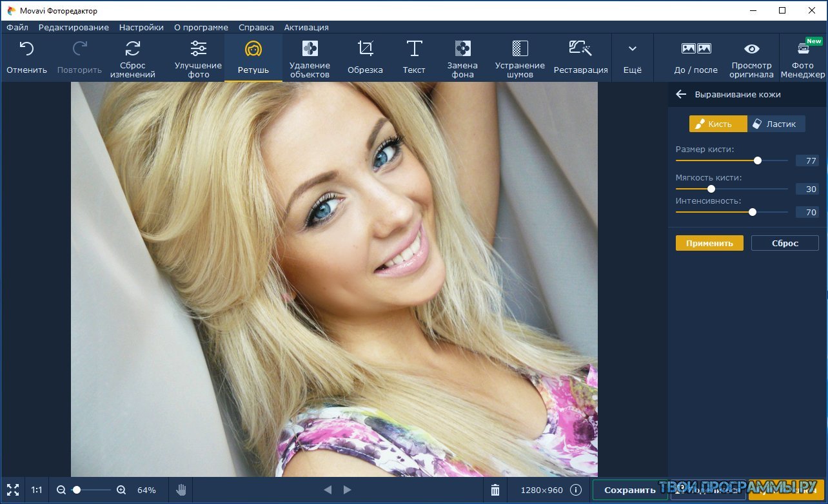Image resolution: width=828 pixels, height=504 pixels.
Task: Open the Редактирование menu
Action: [74, 27]
